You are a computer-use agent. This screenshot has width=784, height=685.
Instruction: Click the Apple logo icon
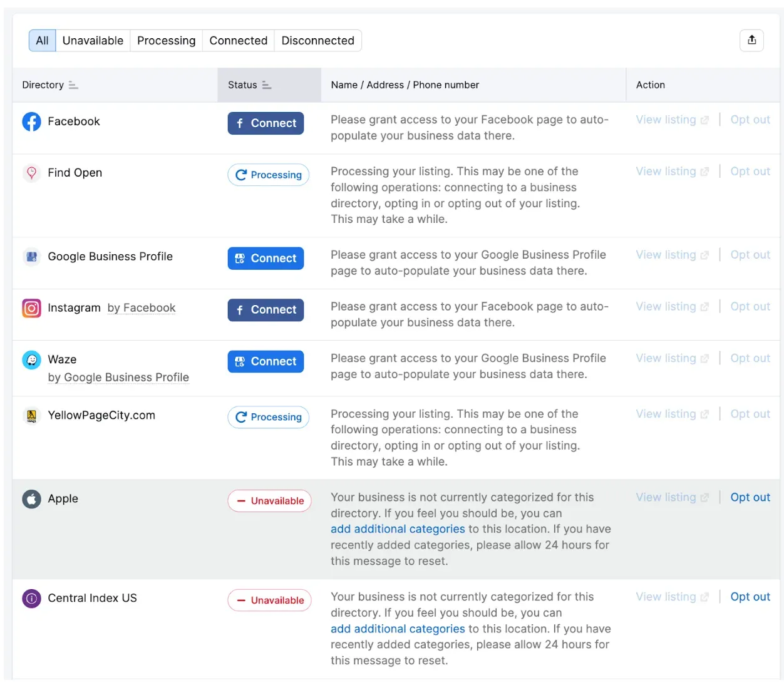[x=31, y=499]
